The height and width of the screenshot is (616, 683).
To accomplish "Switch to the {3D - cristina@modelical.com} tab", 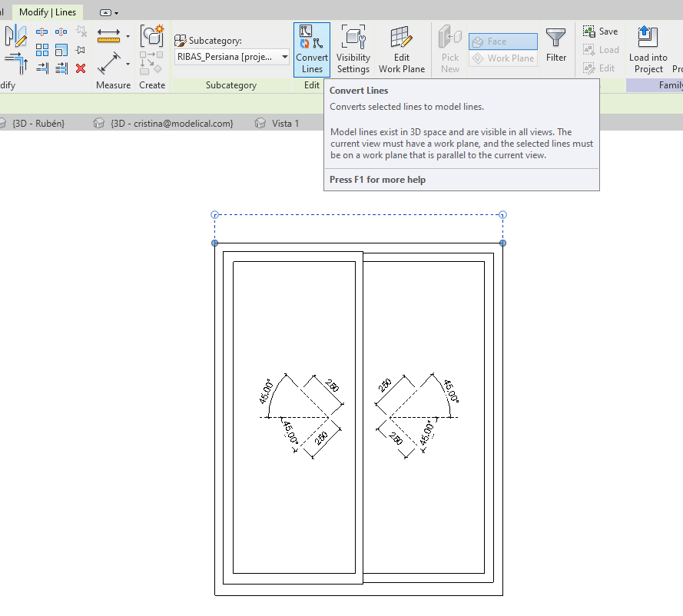I will 164,123.
